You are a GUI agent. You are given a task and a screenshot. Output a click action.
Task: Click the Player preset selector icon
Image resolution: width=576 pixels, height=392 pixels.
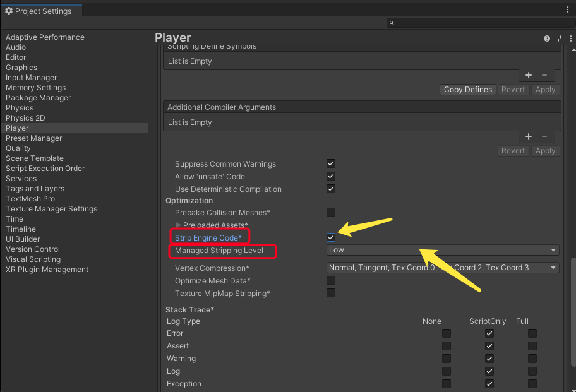pos(559,39)
